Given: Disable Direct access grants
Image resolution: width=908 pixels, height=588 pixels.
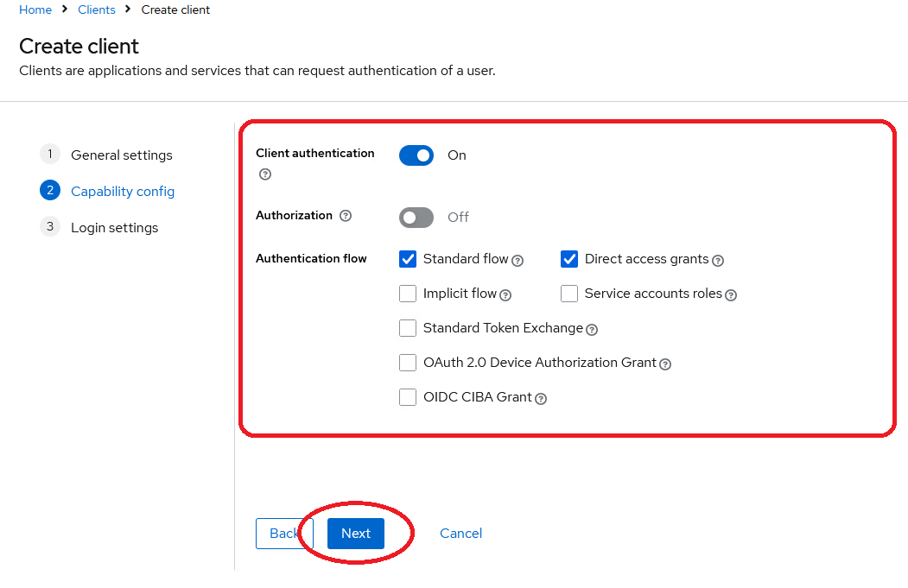Looking at the screenshot, I should click(568, 258).
